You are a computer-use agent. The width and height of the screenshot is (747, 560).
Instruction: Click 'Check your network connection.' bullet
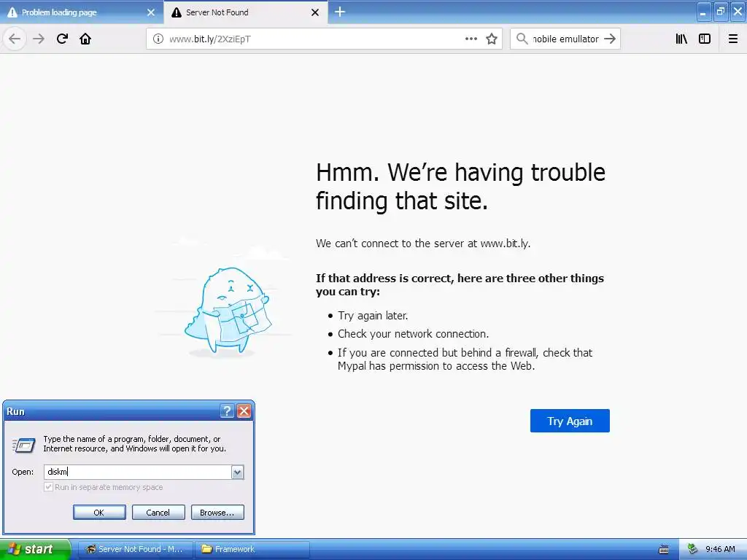[x=413, y=334]
